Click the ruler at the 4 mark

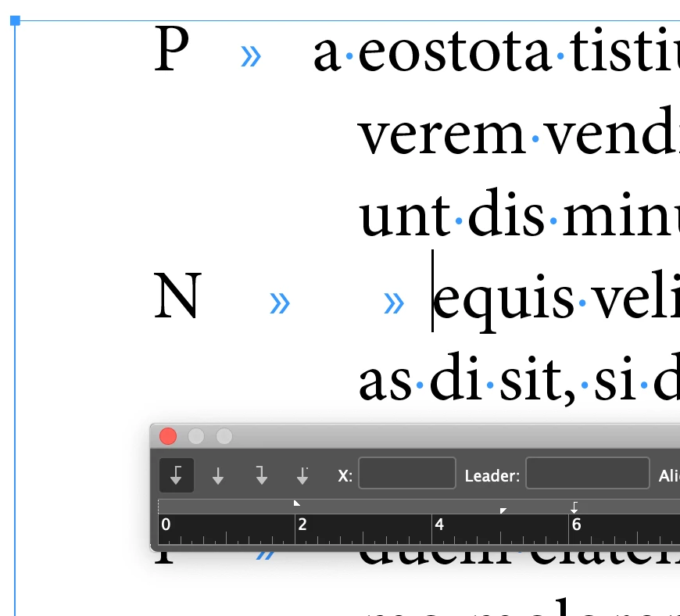tap(439, 525)
